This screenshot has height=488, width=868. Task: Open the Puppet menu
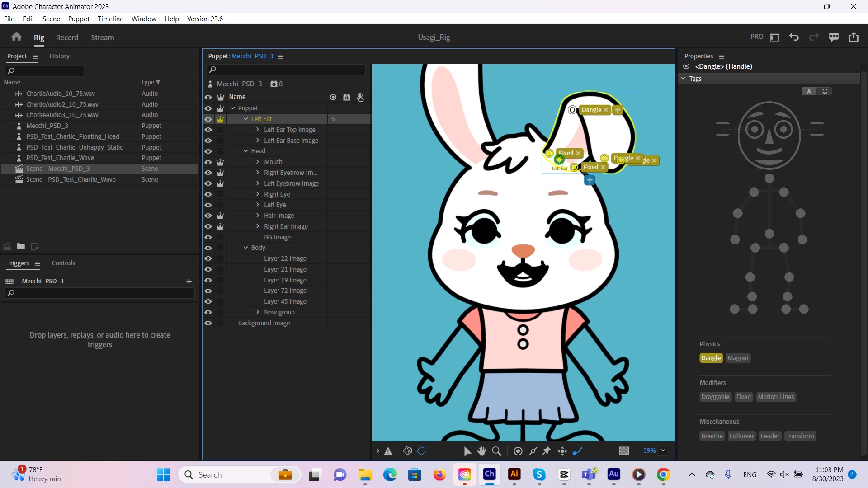78,19
